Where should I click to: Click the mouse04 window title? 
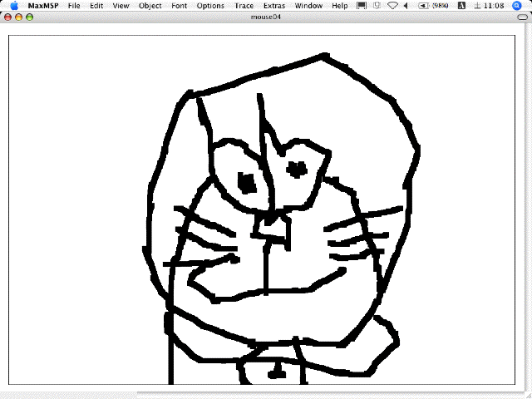click(266, 17)
